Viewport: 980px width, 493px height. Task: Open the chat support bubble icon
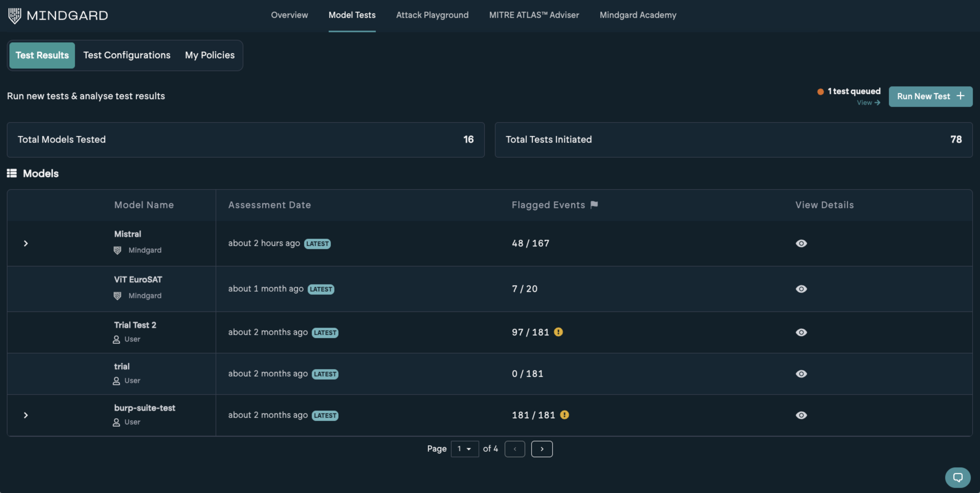pyautogui.click(x=957, y=477)
